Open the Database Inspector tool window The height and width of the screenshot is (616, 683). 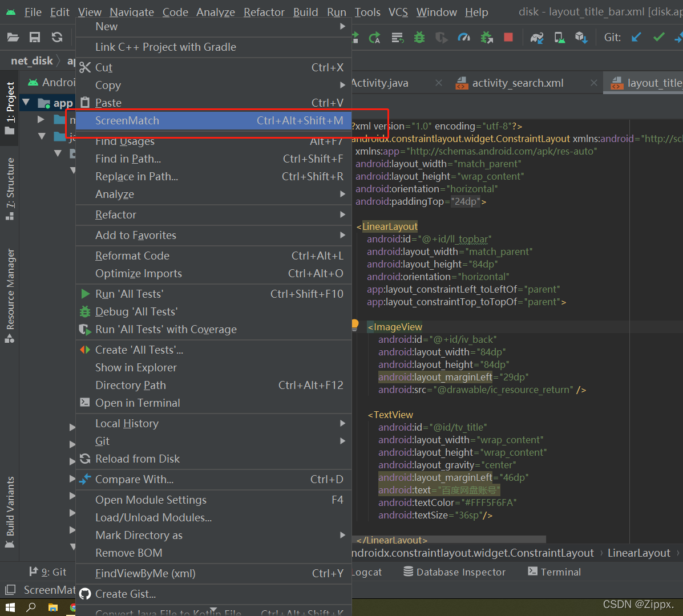[x=454, y=572]
